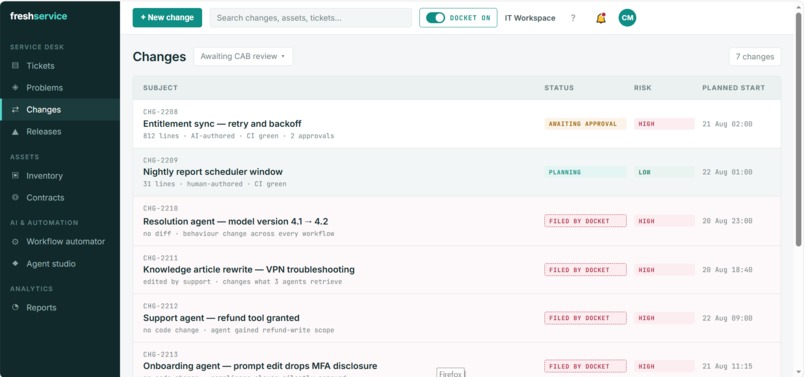Click the no diff behaviour change text
Image resolution: width=806 pixels, height=377 pixels.
pos(239,234)
